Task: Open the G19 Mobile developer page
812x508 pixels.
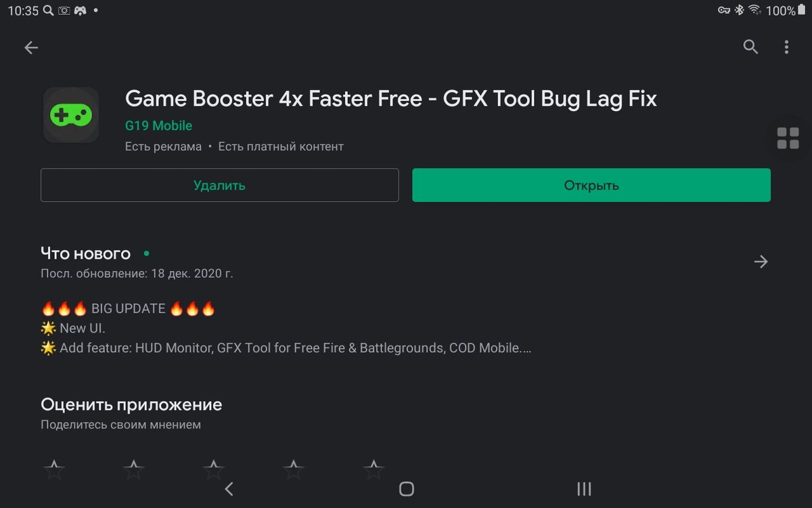Action: [x=158, y=126]
